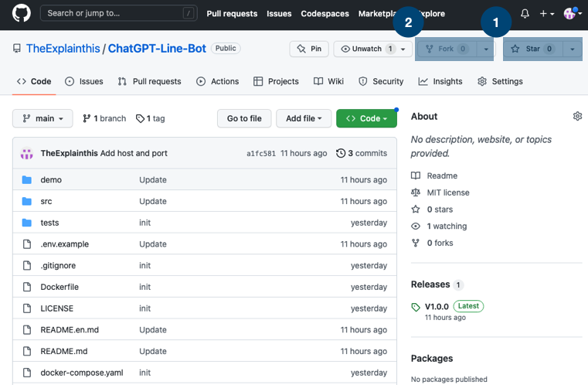
Task: Open Codespaces in top navigation
Action: (325, 14)
